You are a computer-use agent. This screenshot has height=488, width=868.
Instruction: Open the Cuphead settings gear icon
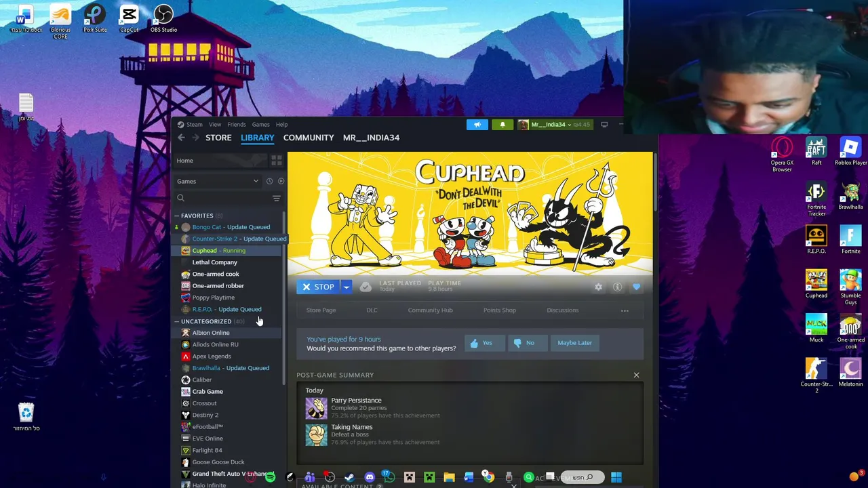click(x=598, y=287)
